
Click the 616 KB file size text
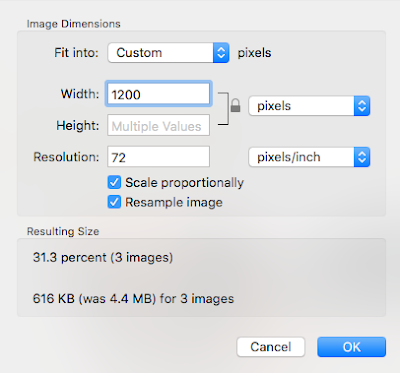coord(133,298)
